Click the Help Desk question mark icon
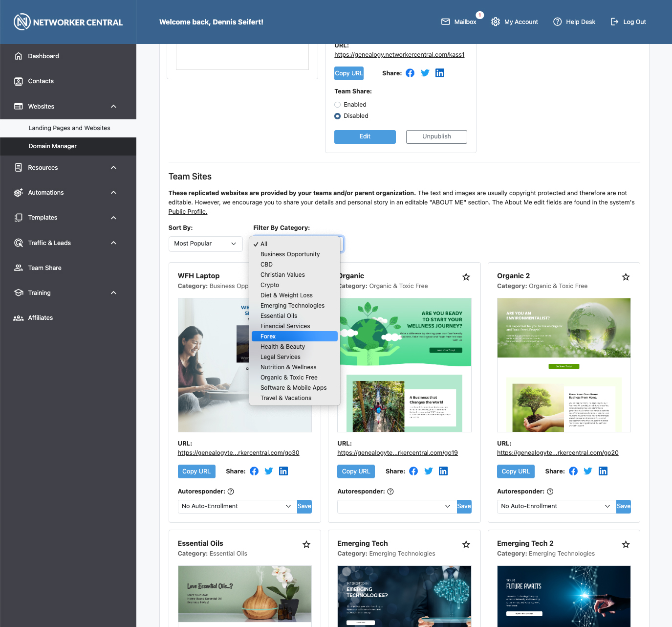 click(557, 22)
